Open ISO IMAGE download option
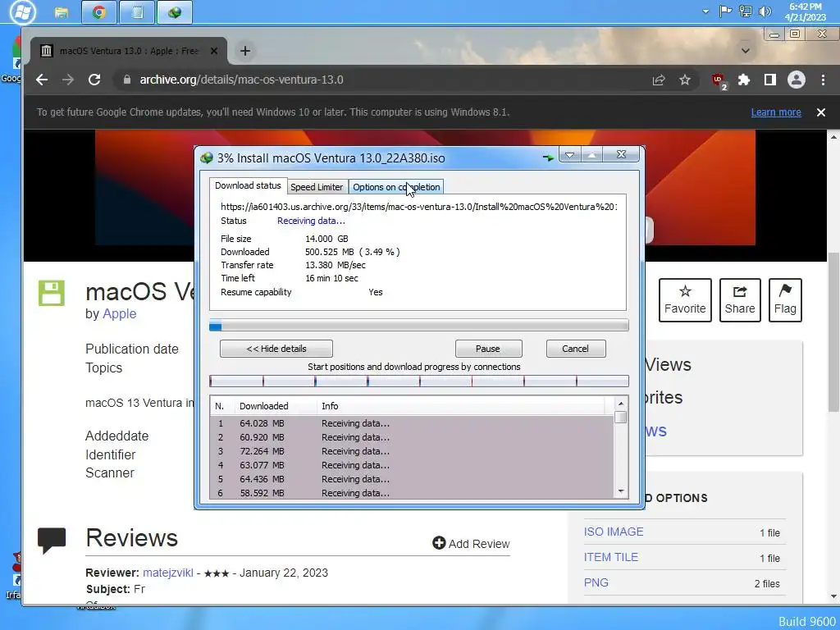Screen dimensions: 840x630 [614, 532]
